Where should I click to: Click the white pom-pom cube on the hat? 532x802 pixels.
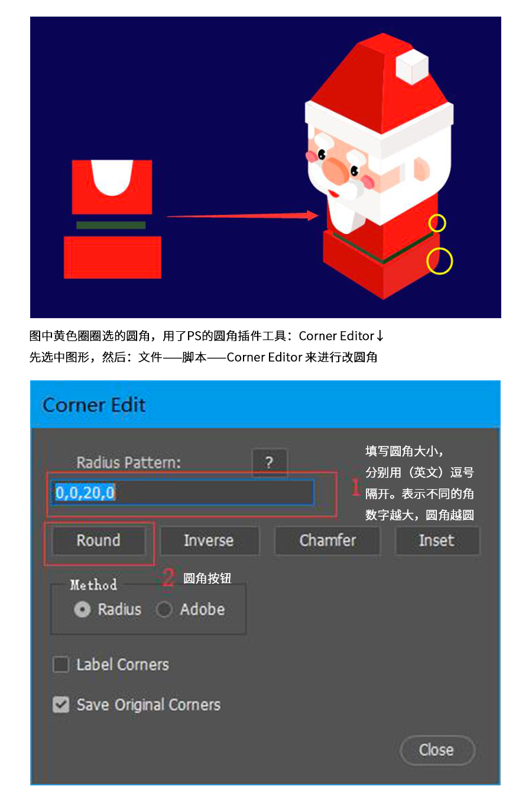(x=412, y=66)
